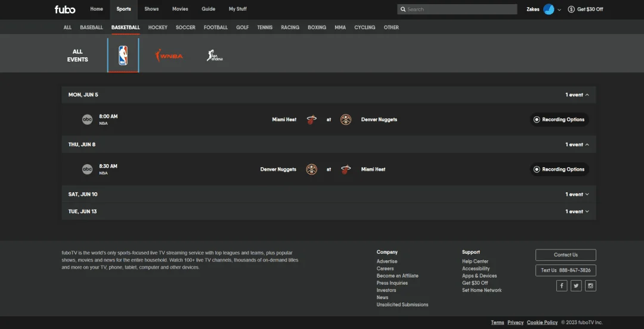Filter sports by HOCKEY
The height and width of the screenshot is (329, 644).
tap(157, 27)
